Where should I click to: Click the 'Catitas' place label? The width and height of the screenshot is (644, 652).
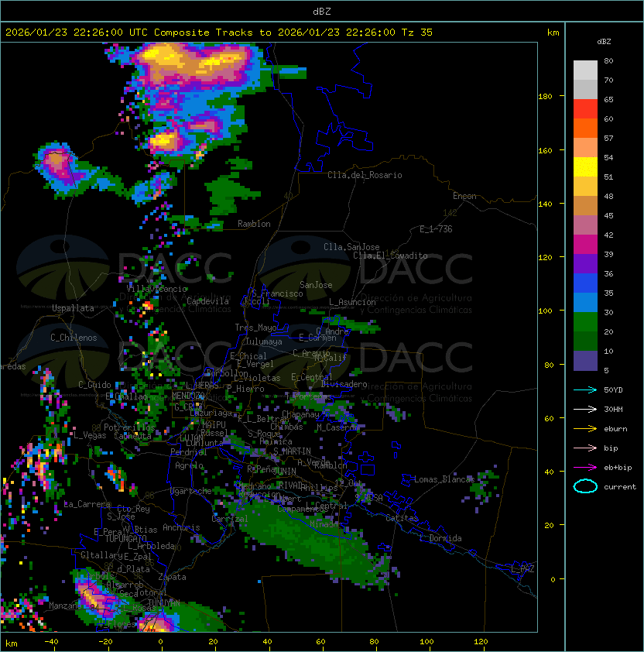click(402, 518)
